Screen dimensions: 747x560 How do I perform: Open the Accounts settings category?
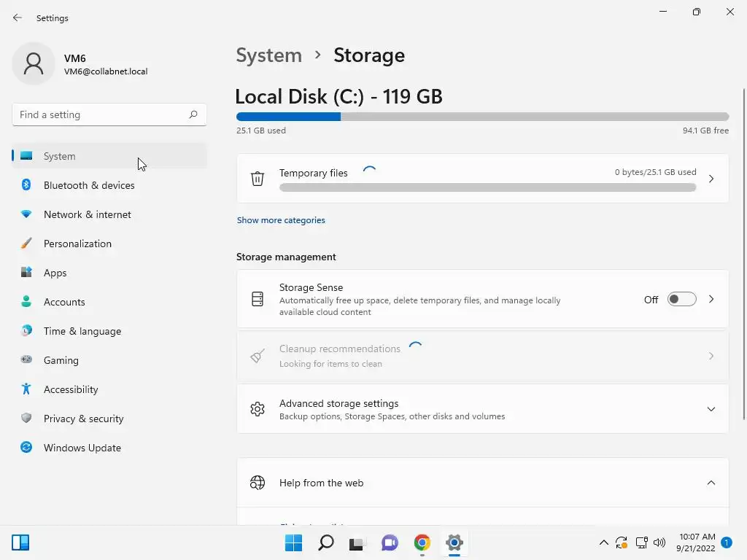pyautogui.click(x=64, y=302)
